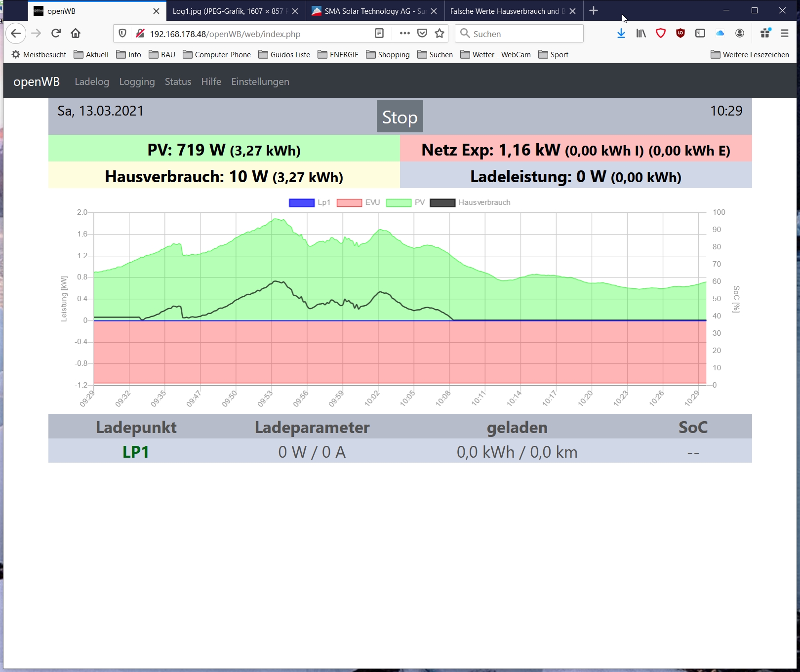Viewport: 800px width, 672px height.
Task: Open the Firefox hamburger menu
Action: pos(785,34)
